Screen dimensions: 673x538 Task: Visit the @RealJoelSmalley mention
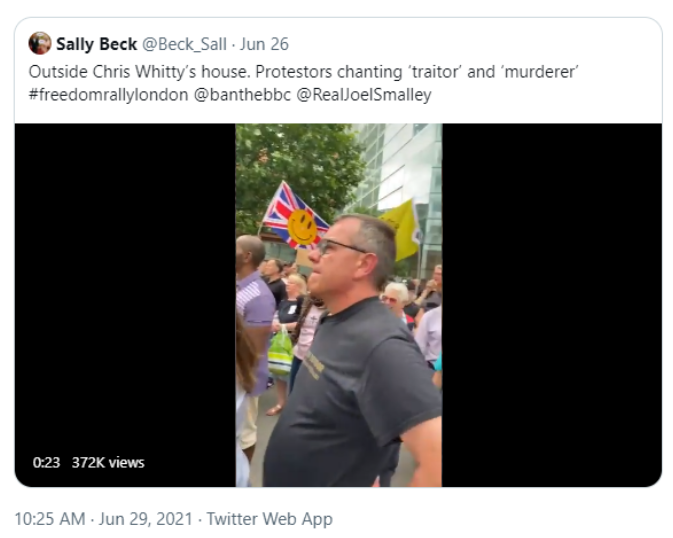coord(364,94)
